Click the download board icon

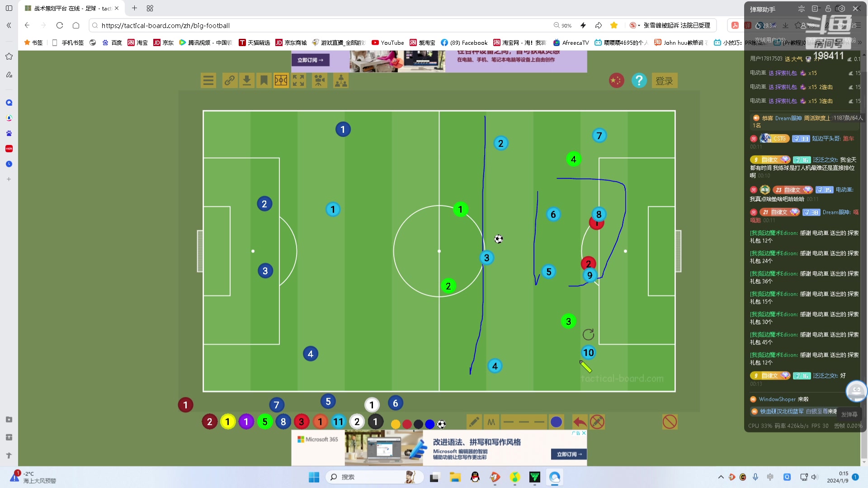click(247, 81)
